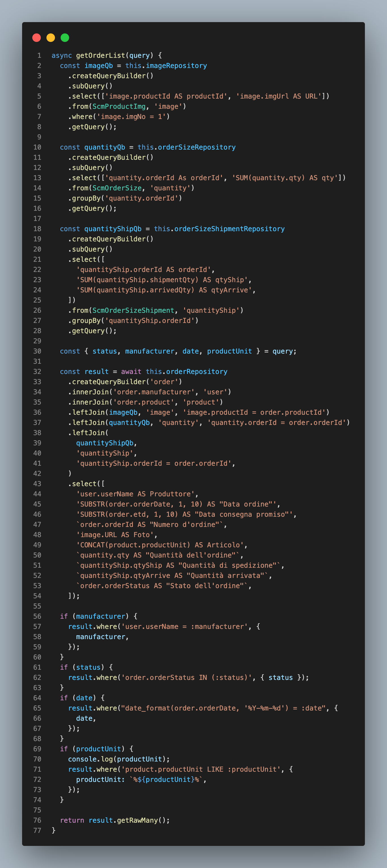
Task: Click the date_format where clause string
Action: coord(223,708)
